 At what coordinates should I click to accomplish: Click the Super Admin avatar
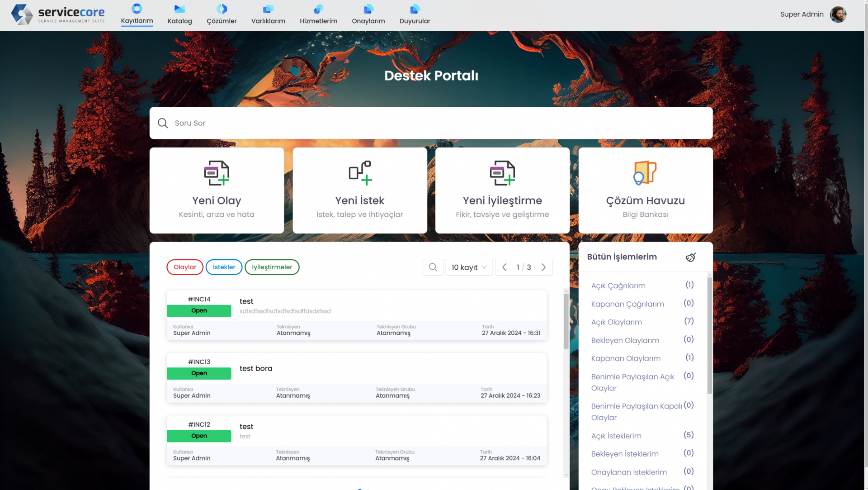(838, 14)
